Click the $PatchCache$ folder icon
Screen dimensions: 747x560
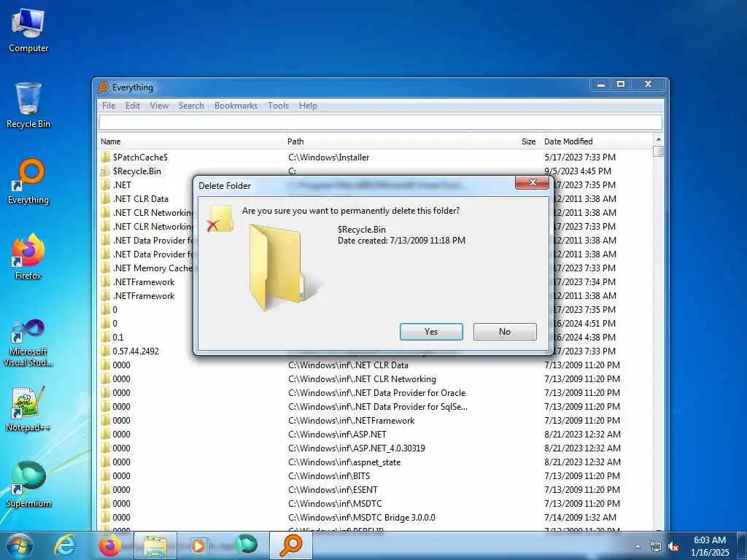coord(105,157)
